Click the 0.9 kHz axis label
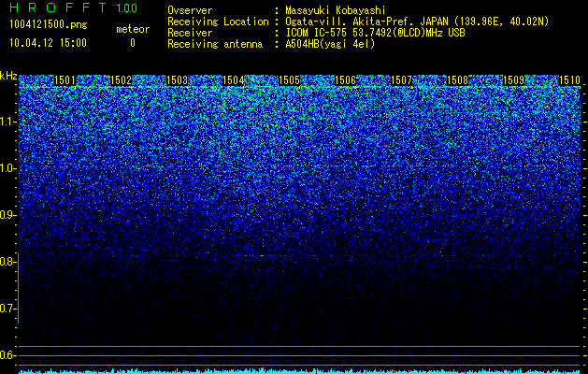 point(8,215)
